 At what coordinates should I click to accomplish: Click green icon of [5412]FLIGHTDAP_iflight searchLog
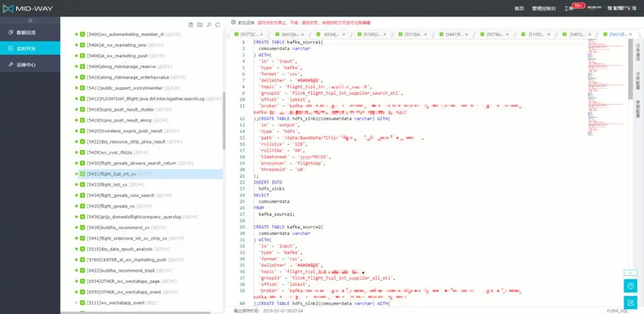click(x=82, y=99)
